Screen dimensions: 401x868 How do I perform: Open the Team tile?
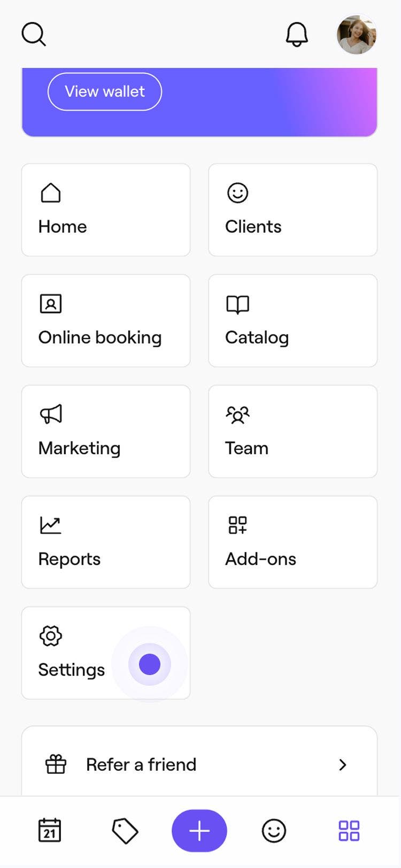pyautogui.click(x=292, y=431)
